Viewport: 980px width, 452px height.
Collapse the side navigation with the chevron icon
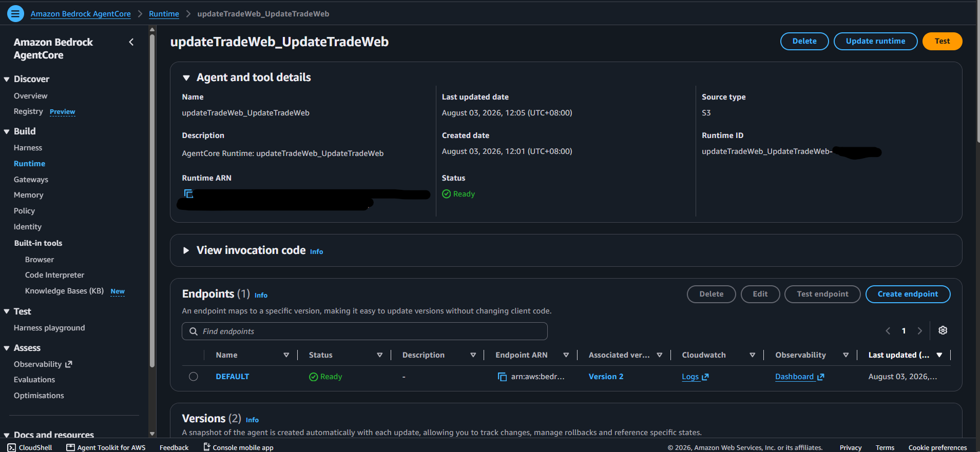(x=131, y=42)
